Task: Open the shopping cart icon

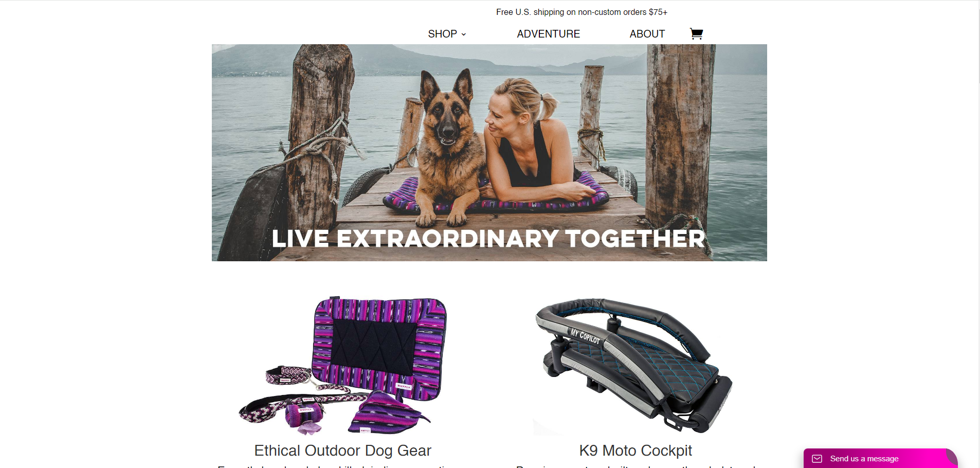Action: pyautogui.click(x=696, y=34)
